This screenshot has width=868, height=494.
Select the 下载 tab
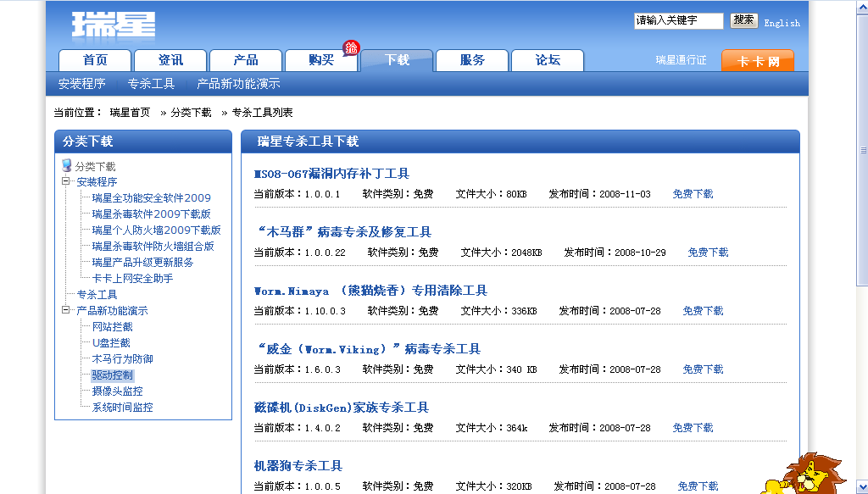coord(397,60)
